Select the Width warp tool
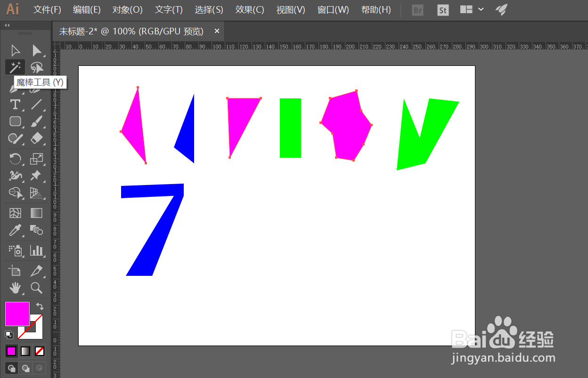 pos(16,176)
